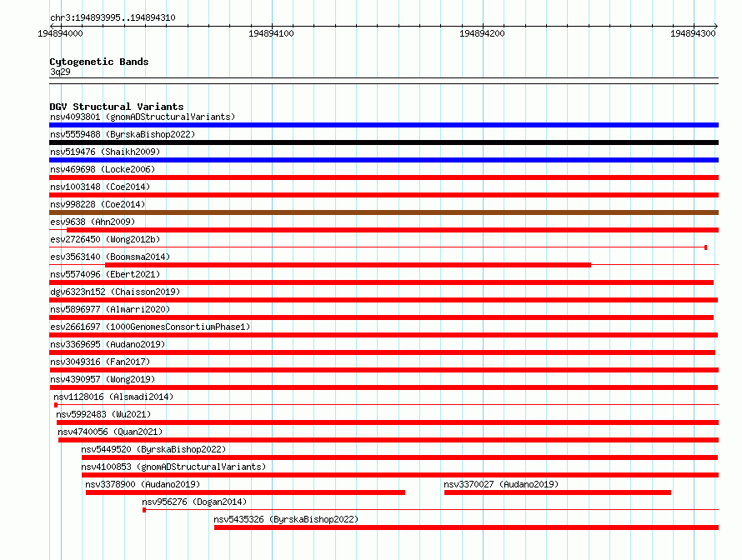Click the Cytogenetic Bands track title
Image resolution: width=742 pixels, height=560 pixels.
click(99, 62)
